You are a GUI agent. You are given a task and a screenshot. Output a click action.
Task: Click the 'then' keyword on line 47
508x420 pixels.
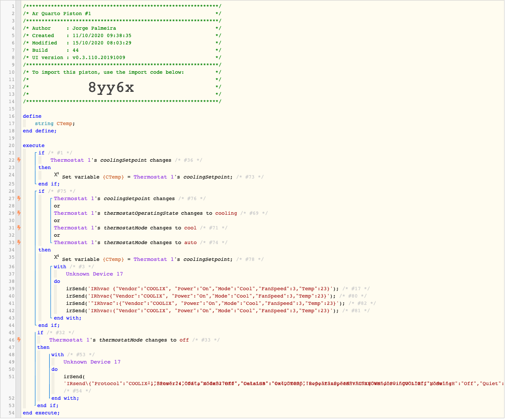pos(43,348)
